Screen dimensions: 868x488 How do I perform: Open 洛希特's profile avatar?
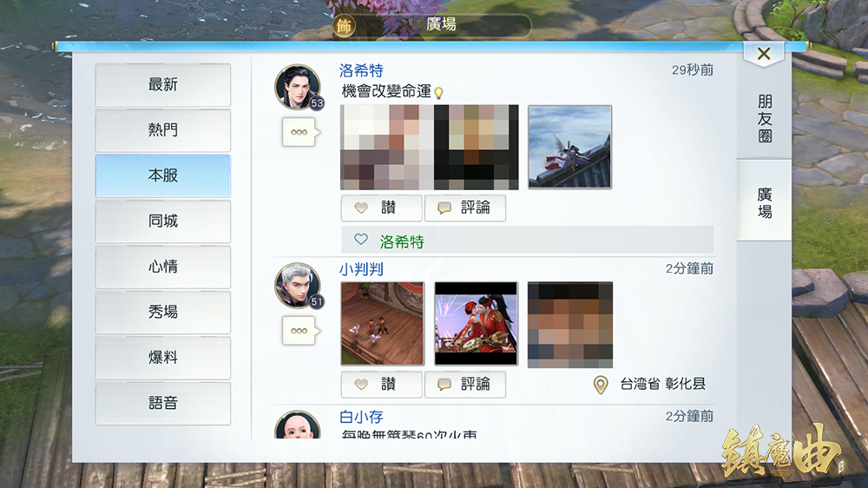click(x=297, y=86)
